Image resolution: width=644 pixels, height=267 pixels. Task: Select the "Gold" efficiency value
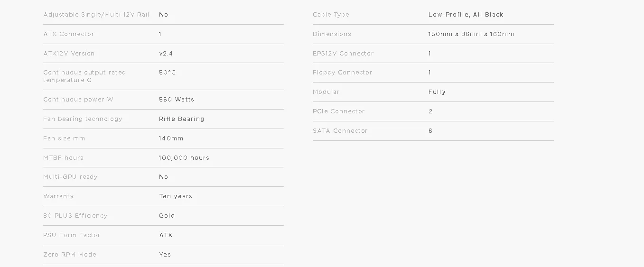(x=167, y=216)
